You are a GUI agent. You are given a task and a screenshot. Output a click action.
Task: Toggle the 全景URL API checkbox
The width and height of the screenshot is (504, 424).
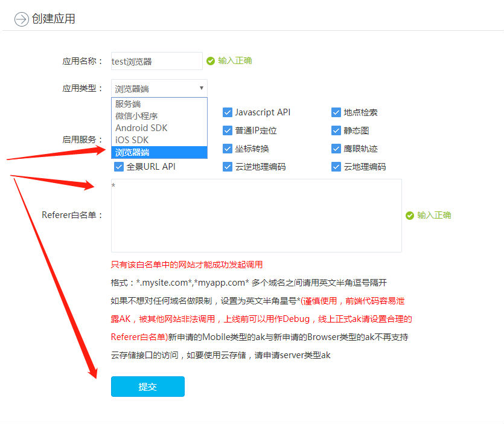(x=119, y=167)
